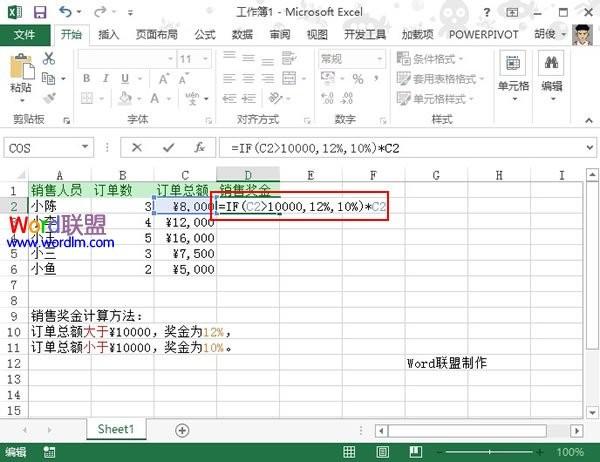Screen dimensions: 600x462
Task: Open the Excel Help question mark
Action: coord(486,13)
